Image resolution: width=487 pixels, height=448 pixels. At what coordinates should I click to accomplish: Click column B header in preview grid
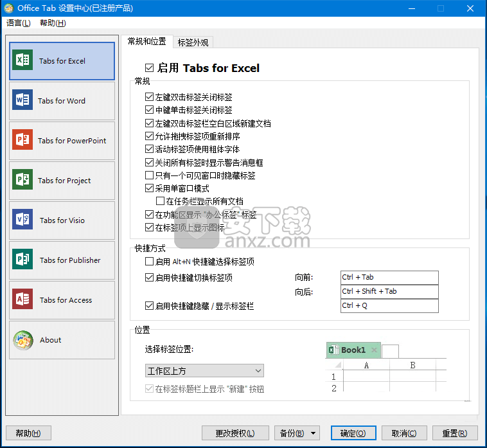tap(412, 365)
